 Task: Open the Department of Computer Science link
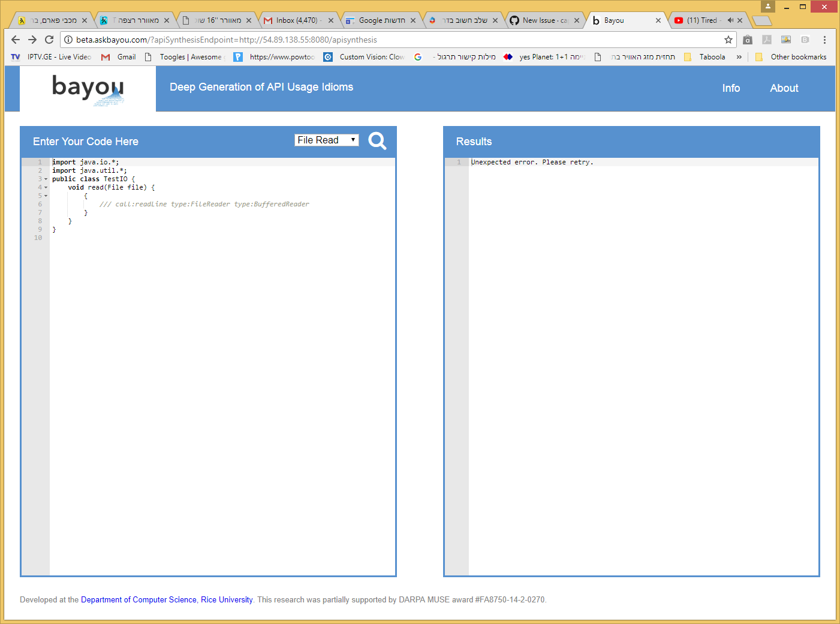(139, 599)
